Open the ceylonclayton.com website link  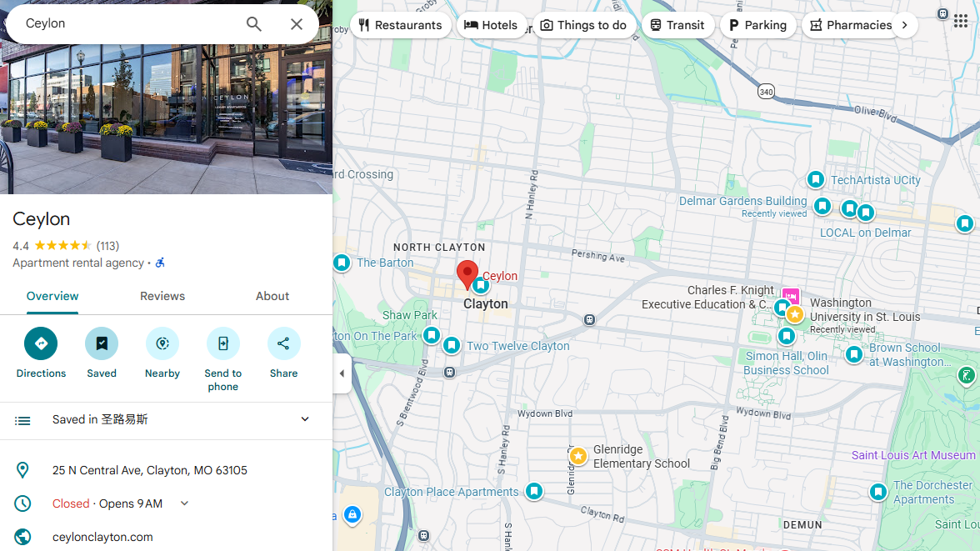tap(102, 537)
